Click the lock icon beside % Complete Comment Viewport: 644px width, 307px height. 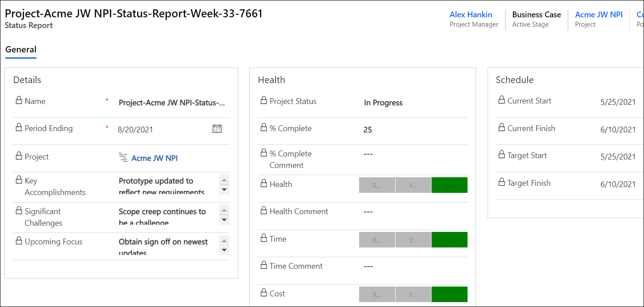(264, 152)
